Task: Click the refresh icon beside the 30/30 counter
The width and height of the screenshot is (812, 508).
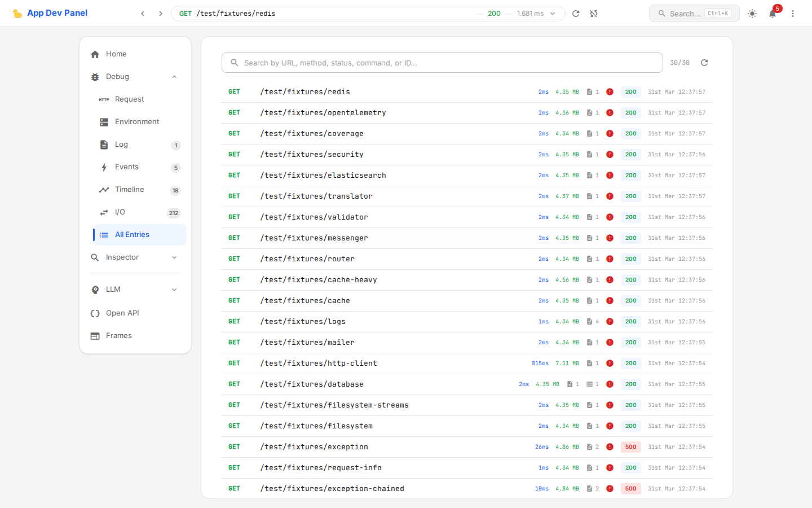Action: (704, 62)
